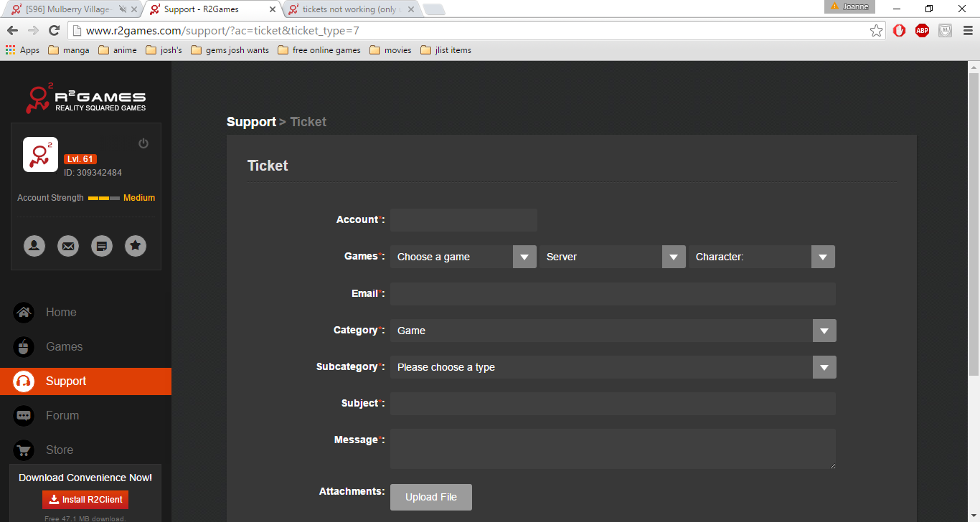Open the mail envelope icon in sidebar
This screenshot has height=522, width=980.
pos(68,246)
